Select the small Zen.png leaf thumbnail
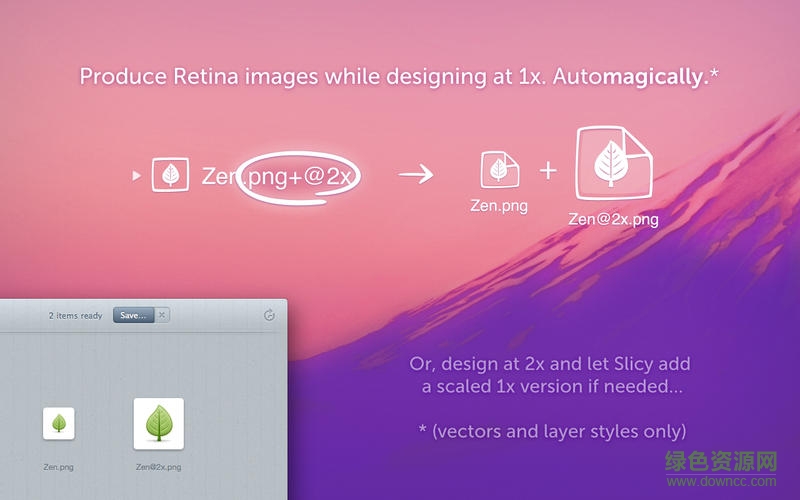 tap(59, 423)
